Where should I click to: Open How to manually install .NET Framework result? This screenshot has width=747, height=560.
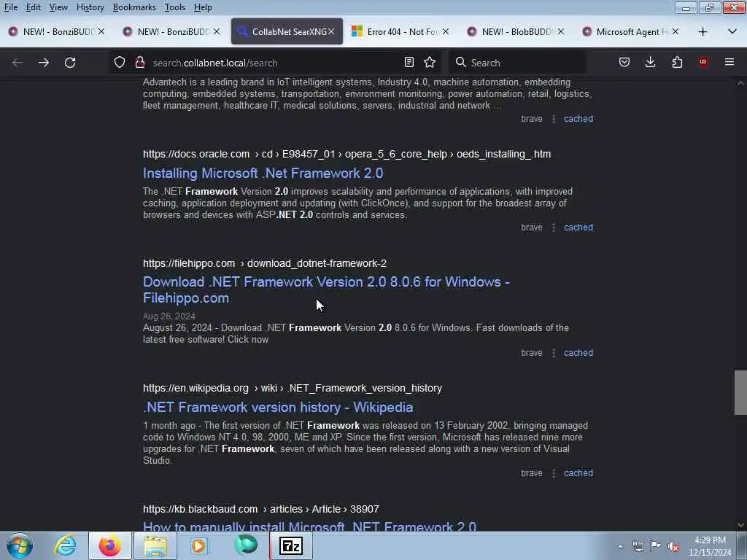pos(309,526)
